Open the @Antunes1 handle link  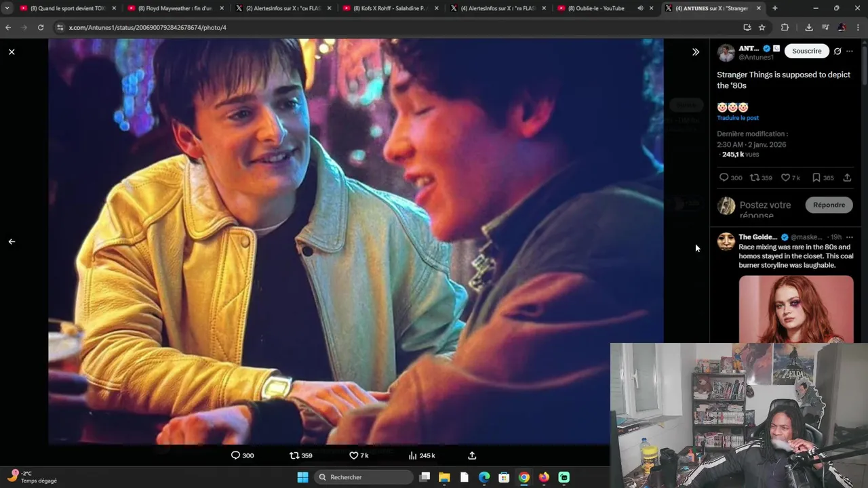[x=756, y=58]
